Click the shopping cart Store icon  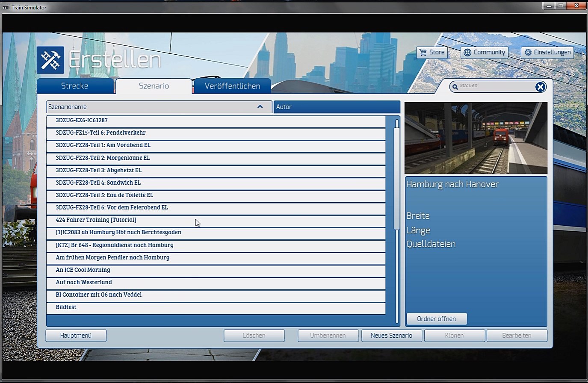(x=423, y=52)
